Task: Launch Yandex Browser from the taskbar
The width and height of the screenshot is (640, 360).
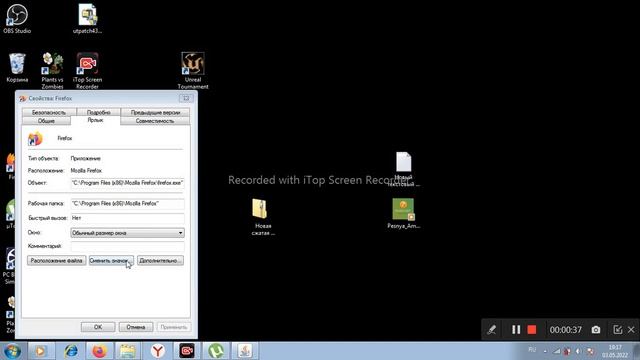Action: pos(158,351)
